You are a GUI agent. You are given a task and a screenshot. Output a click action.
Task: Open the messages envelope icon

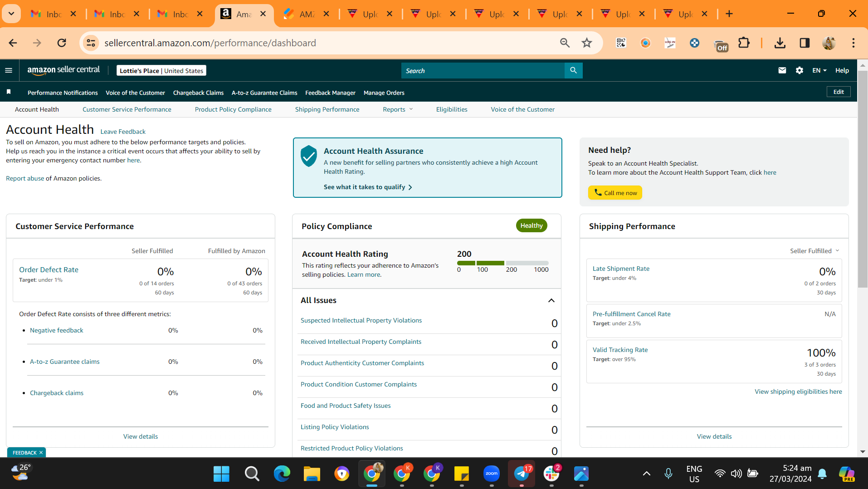click(x=782, y=70)
